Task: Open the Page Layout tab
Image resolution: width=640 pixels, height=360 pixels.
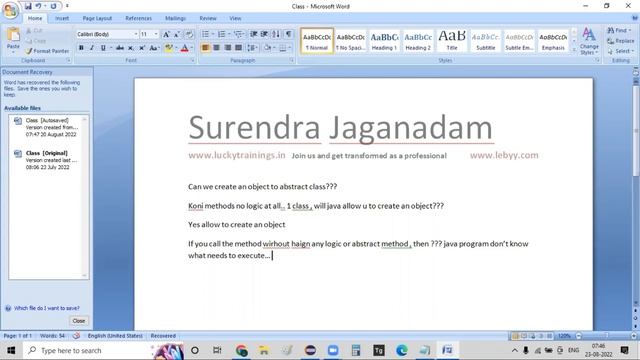Action: [97, 18]
